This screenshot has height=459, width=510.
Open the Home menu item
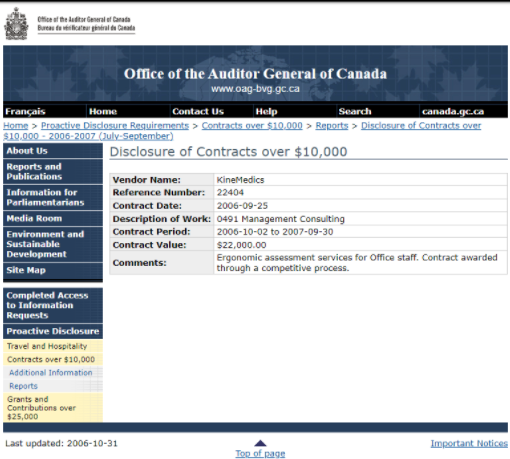(x=103, y=111)
